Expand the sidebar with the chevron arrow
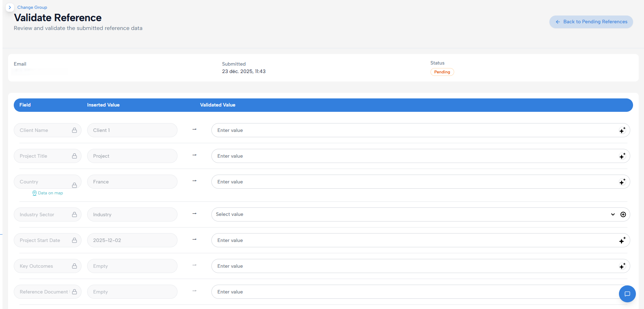Screen dimensions: 644x309 pyautogui.click(x=10, y=7)
